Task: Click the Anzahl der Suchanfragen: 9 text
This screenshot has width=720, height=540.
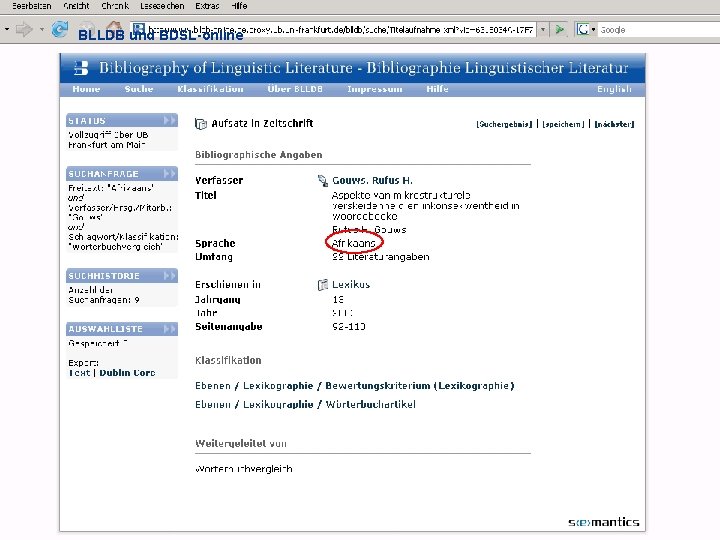Action: 104,295
